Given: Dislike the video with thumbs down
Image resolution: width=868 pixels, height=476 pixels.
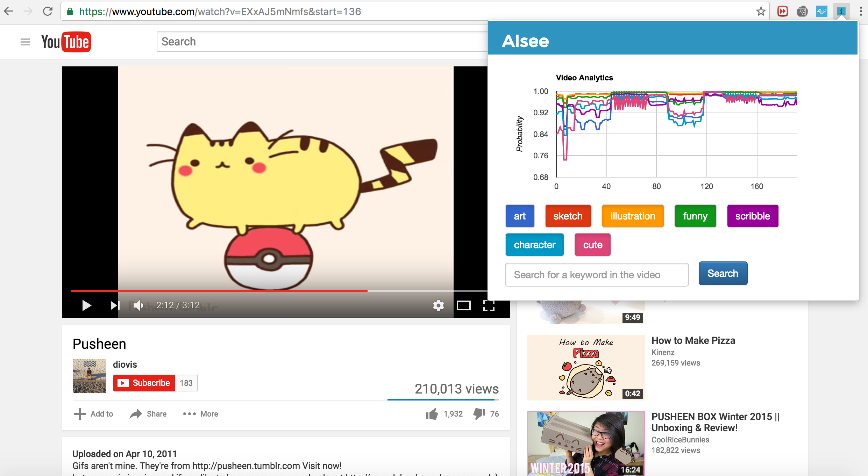Looking at the screenshot, I should click(x=479, y=414).
